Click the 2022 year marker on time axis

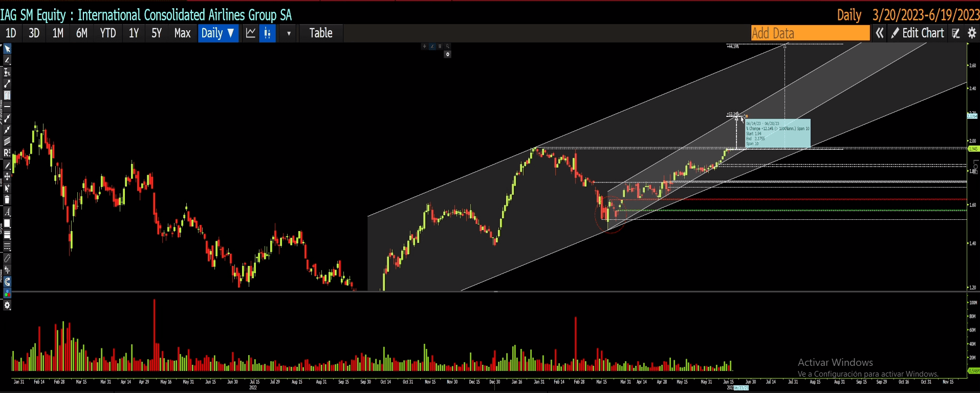pos(253,388)
